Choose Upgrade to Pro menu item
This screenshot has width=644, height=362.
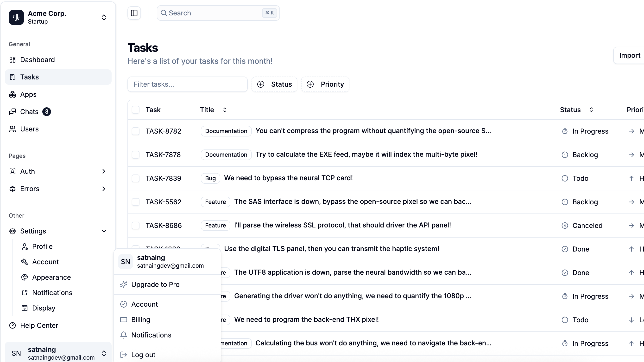(x=155, y=285)
